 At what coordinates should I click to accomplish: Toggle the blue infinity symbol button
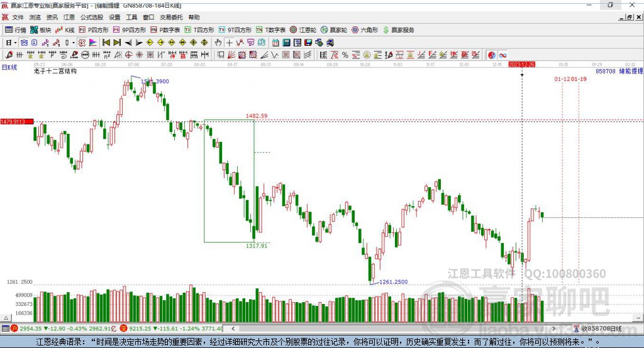(502, 55)
